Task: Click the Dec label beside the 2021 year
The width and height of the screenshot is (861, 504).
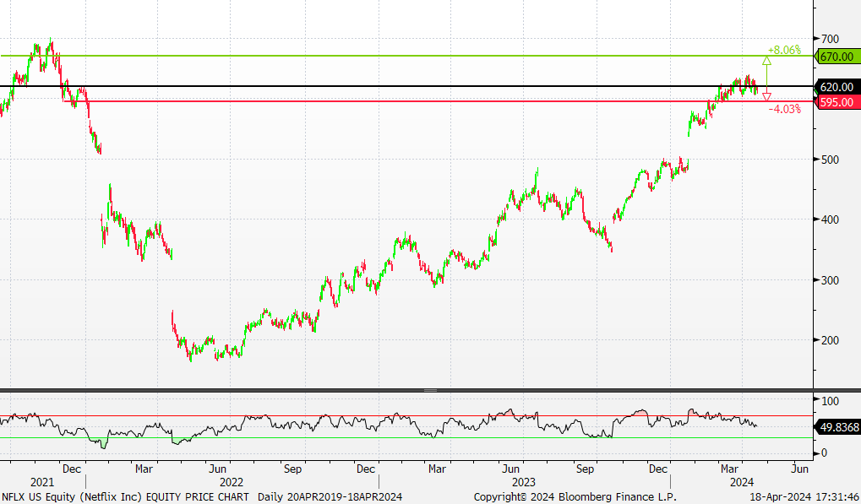Action: click(71, 469)
